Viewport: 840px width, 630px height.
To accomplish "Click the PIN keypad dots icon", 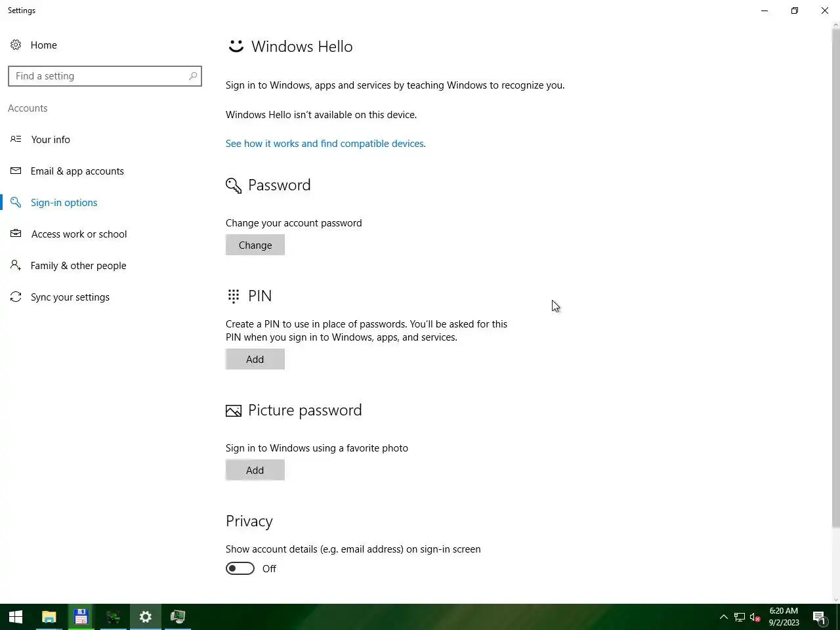I will 234,296.
